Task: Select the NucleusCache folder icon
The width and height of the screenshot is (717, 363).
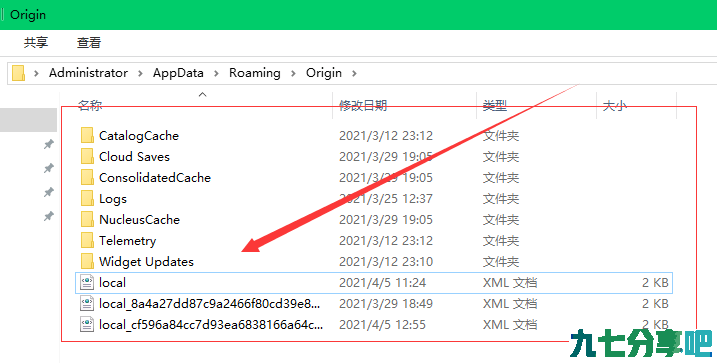Action: 87,219
